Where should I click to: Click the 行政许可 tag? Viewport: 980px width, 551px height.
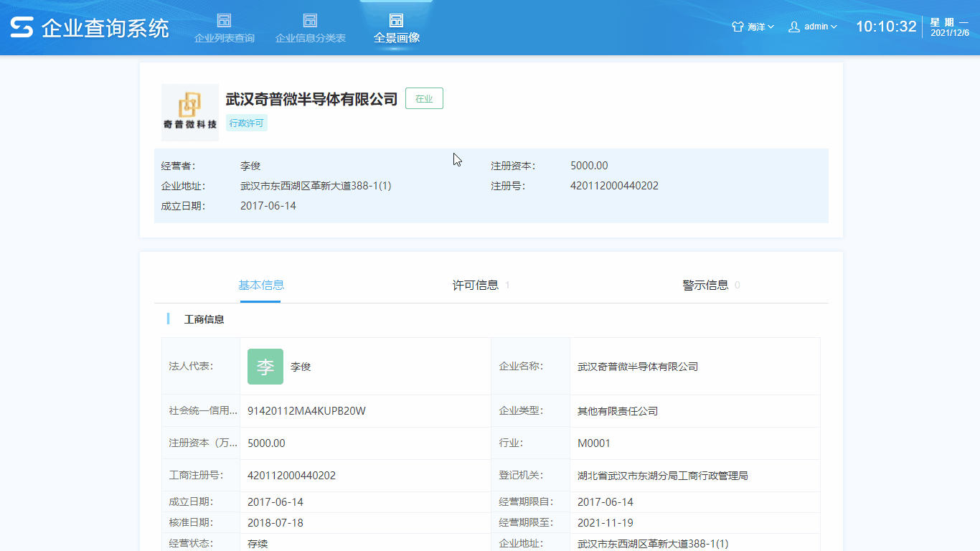coord(246,123)
